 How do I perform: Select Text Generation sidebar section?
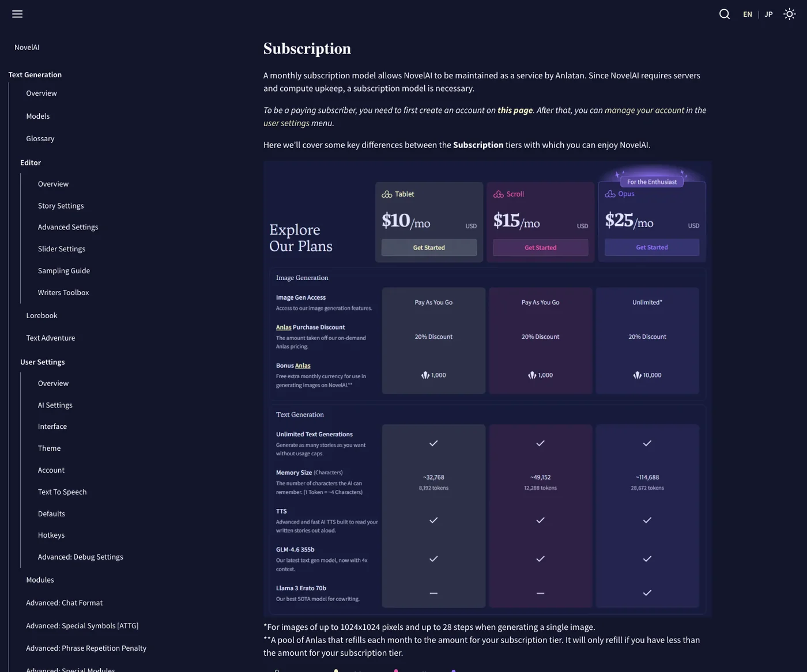[x=35, y=75]
